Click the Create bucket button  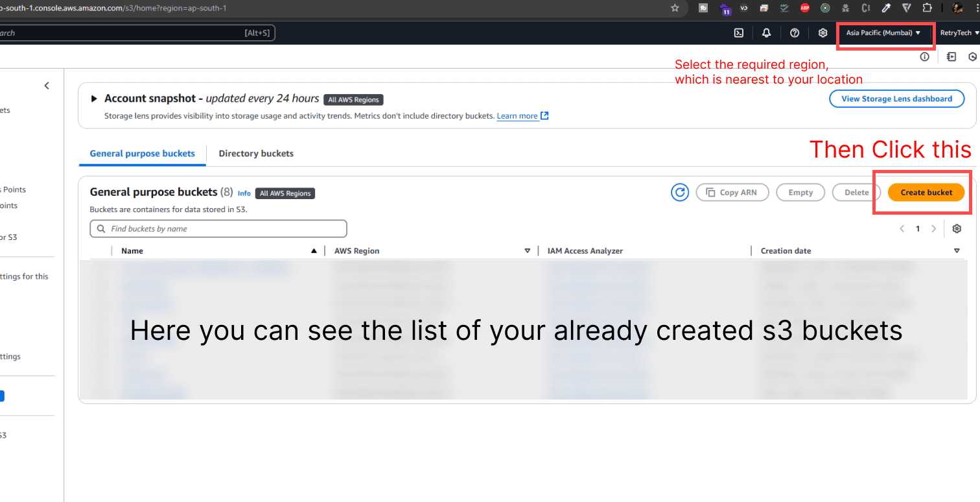(x=926, y=193)
